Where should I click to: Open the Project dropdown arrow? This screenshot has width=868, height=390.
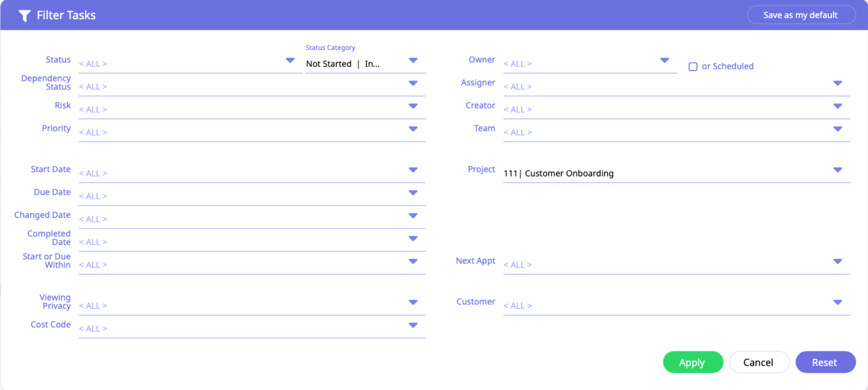837,170
